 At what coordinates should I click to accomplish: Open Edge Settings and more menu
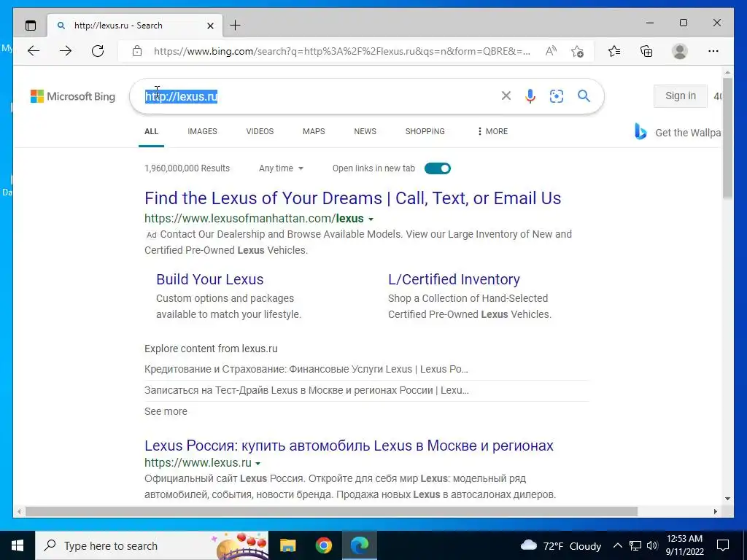pos(713,51)
